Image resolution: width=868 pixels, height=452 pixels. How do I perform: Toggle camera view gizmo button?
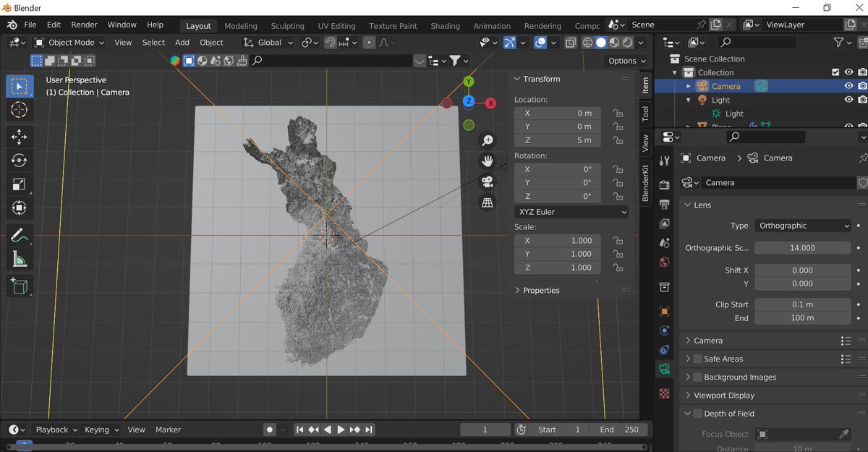tap(488, 182)
